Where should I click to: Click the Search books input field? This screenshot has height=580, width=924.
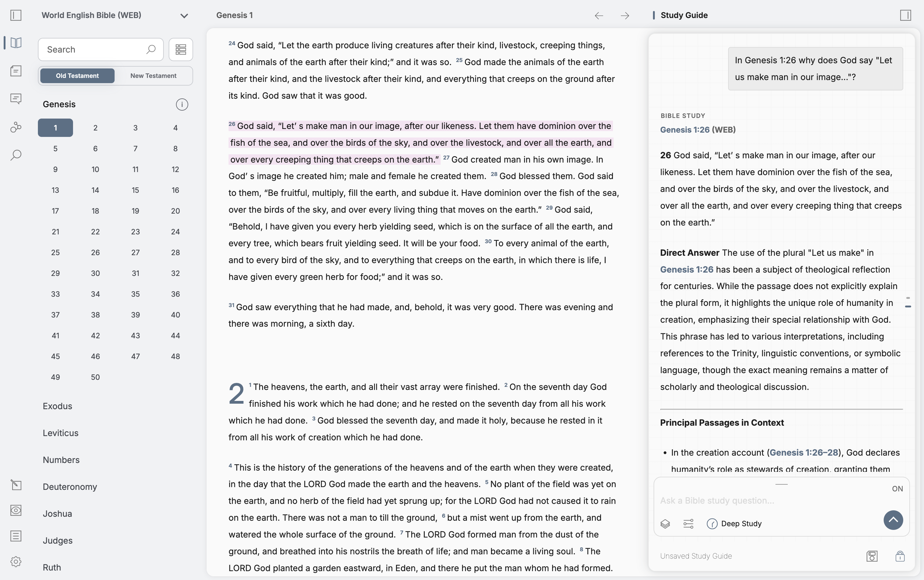[x=101, y=50]
